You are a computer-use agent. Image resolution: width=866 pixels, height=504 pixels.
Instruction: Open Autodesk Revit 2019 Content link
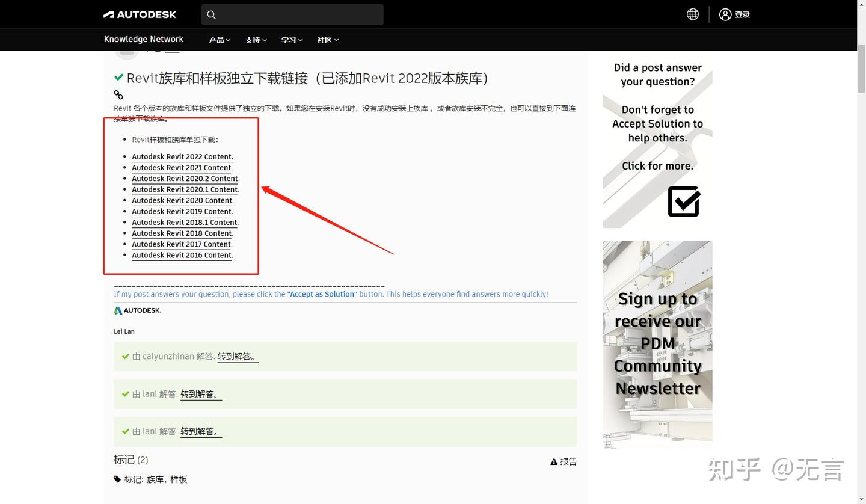182,211
